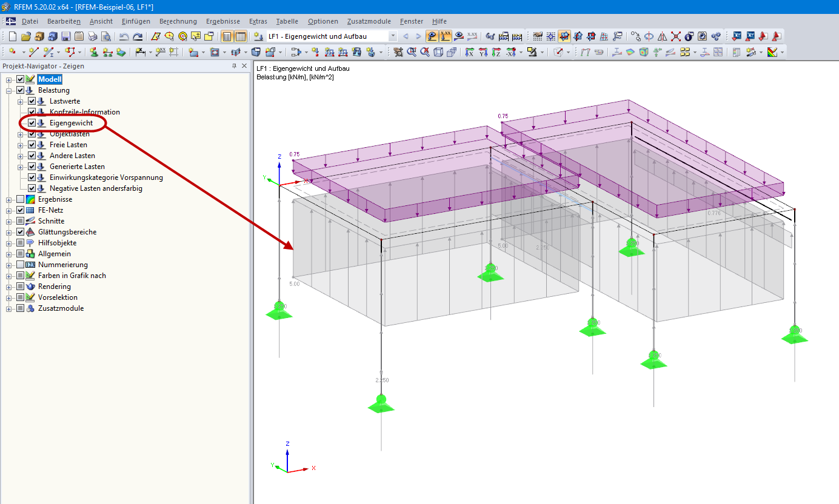Select the Vorselektion tree item
Viewport: 839px width, 504px height.
point(58,297)
